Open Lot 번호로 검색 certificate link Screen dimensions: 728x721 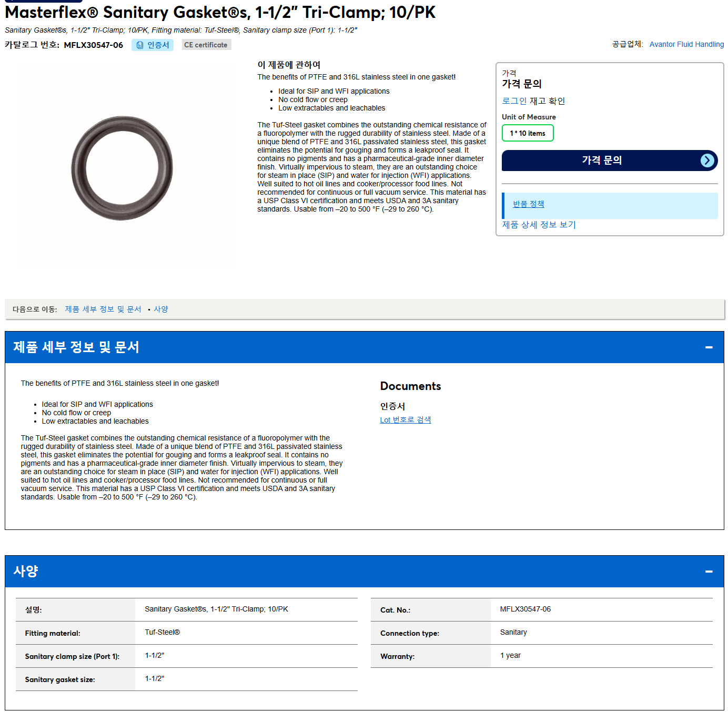point(406,420)
